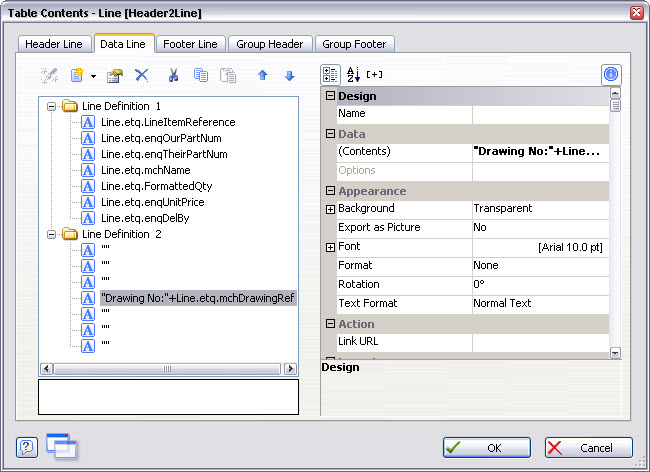Click the Font value [Arial 10.0 pt]
Screen dimensions: 650x472
[540, 247]
